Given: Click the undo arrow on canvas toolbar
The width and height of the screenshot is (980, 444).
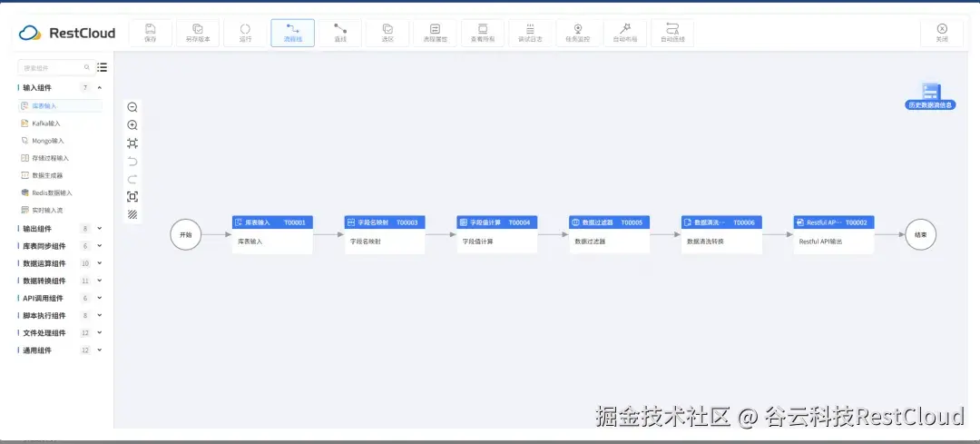Looking at the screenshot, I should click(x=132, y=162).
